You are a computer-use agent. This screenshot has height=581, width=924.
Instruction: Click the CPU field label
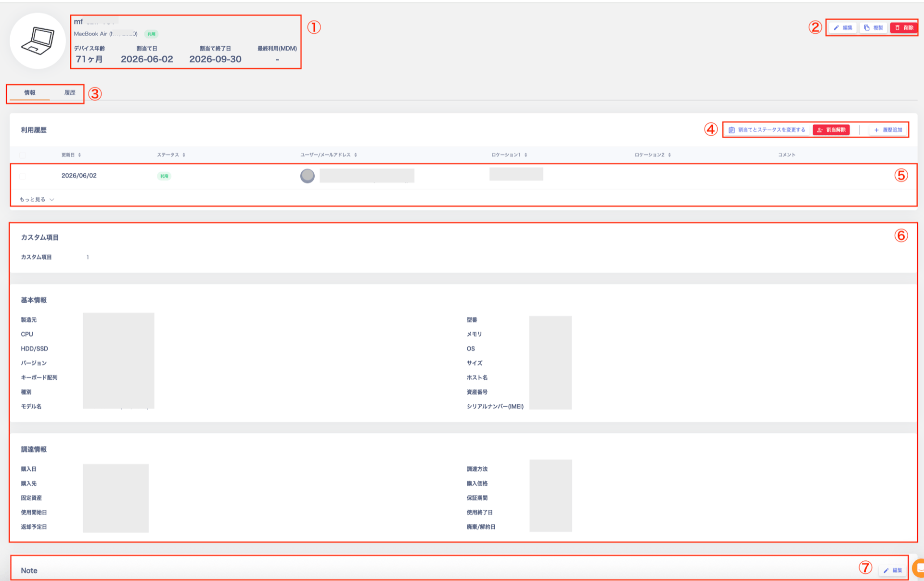[x=27, y=334]
